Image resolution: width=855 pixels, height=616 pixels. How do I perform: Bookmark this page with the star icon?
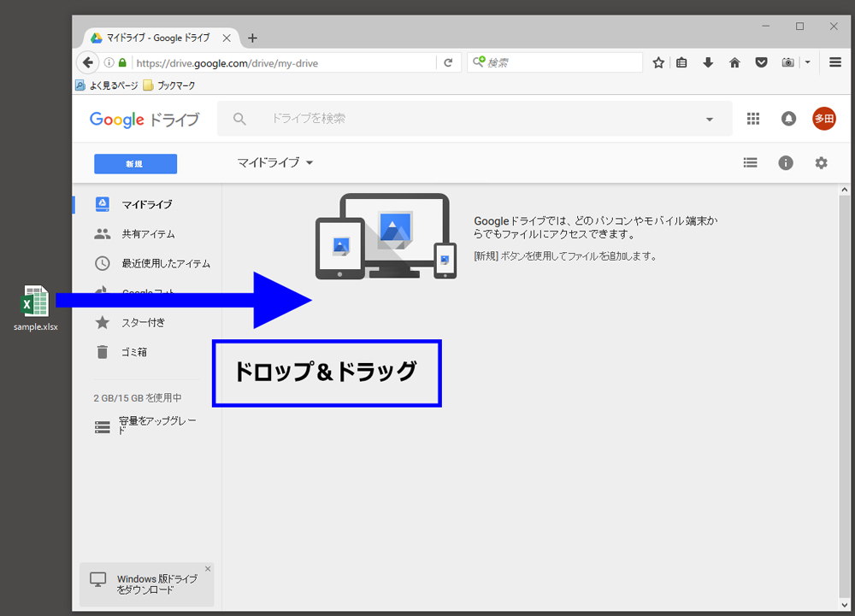tap(658, 62)
